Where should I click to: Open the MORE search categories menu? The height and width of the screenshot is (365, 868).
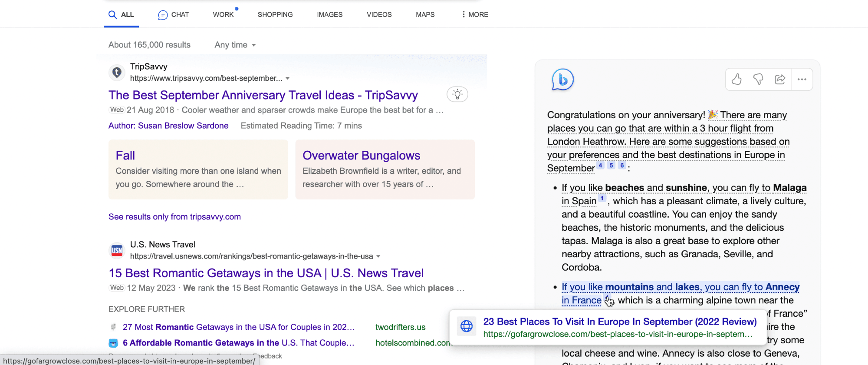click(x=475, y=14)
